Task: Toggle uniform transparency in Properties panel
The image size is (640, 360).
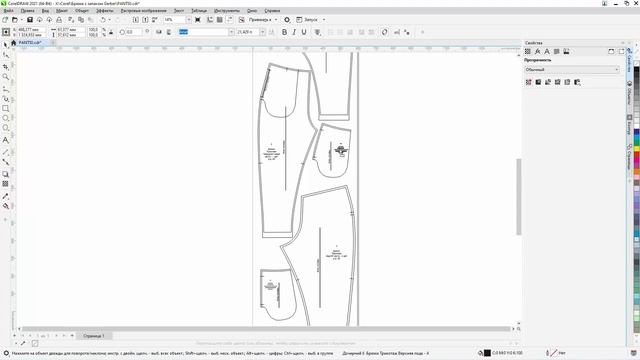Action: (538, 82)
